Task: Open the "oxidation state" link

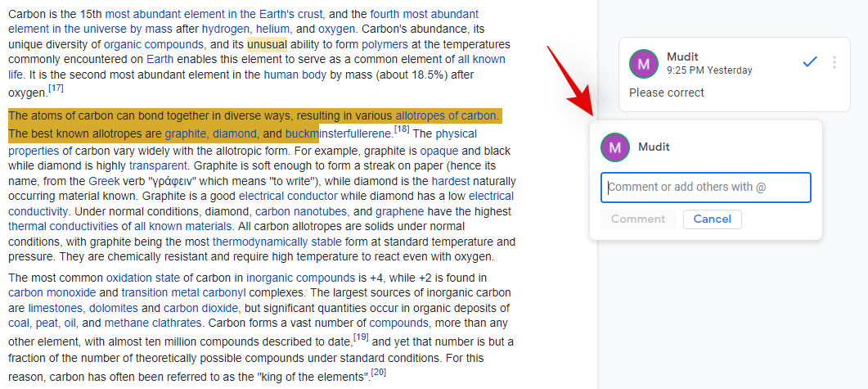Action: [x=145, y=278]
